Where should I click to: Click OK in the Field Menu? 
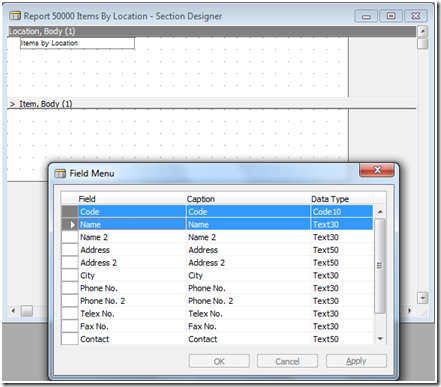coord(219,361)
